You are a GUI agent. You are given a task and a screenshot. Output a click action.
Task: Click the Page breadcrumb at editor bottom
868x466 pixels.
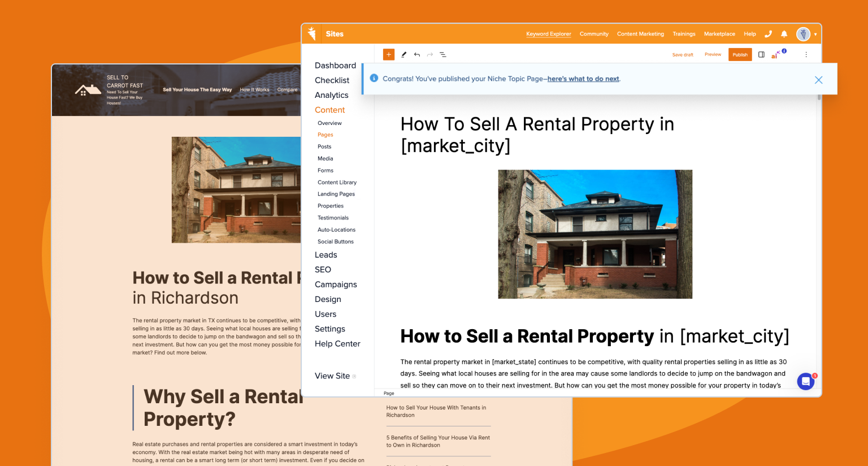coord(389,393)
